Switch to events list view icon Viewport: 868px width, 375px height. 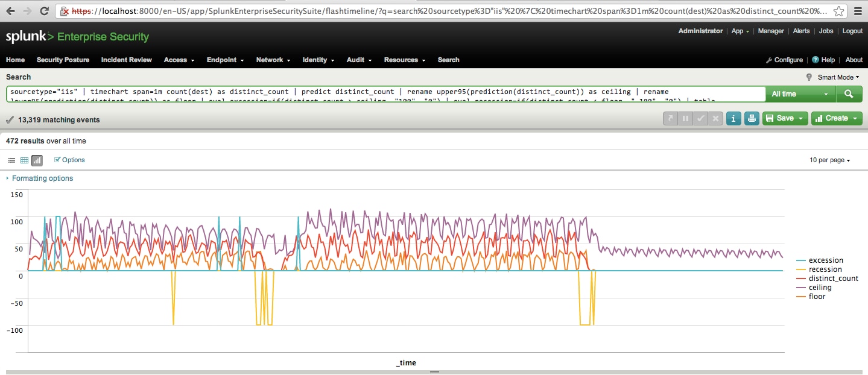coord(11,160)
